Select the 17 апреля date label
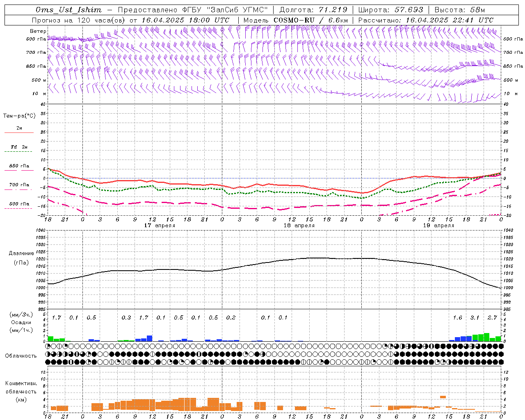Viewport: 525px width, 420px height. coord(160,225)
